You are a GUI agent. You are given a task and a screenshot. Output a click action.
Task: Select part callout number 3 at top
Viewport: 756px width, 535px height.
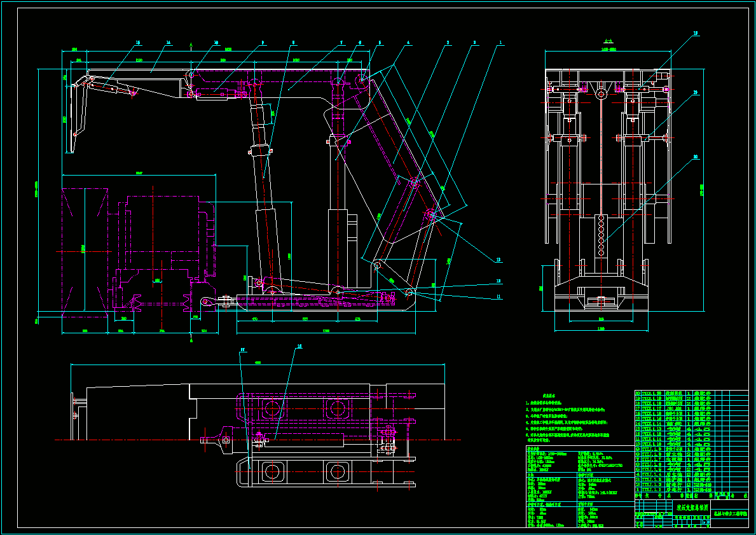point(448,43)
